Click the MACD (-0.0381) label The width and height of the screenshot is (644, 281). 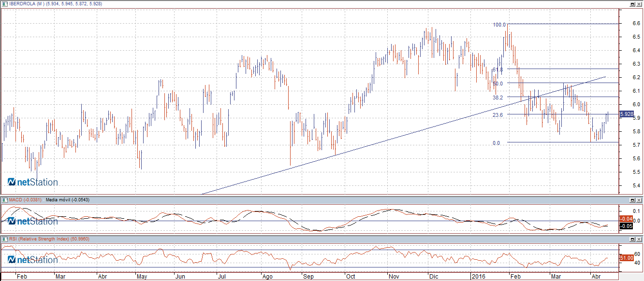coord(26,199)
